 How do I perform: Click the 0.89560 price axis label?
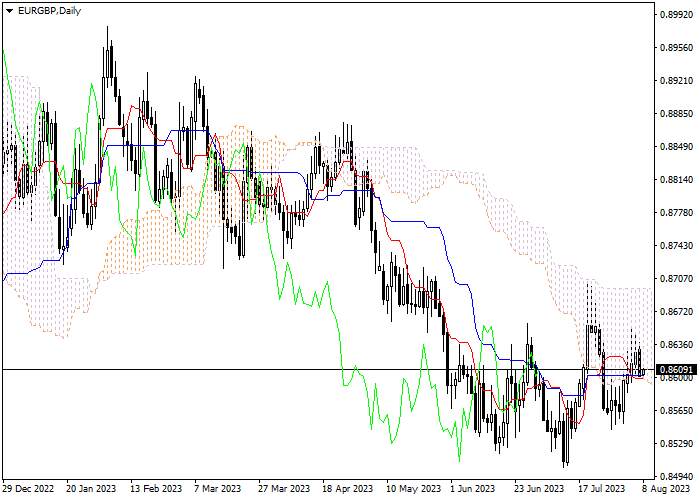pos(676,47)
